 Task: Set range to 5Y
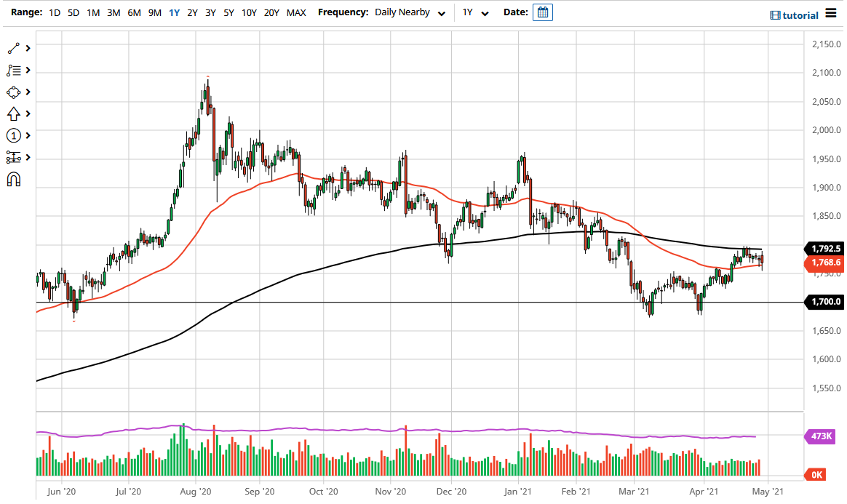pyautogui.click(x=229, y=12)
